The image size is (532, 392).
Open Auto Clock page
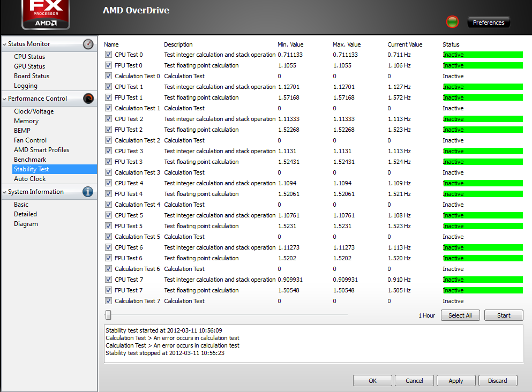click(30, 179)
